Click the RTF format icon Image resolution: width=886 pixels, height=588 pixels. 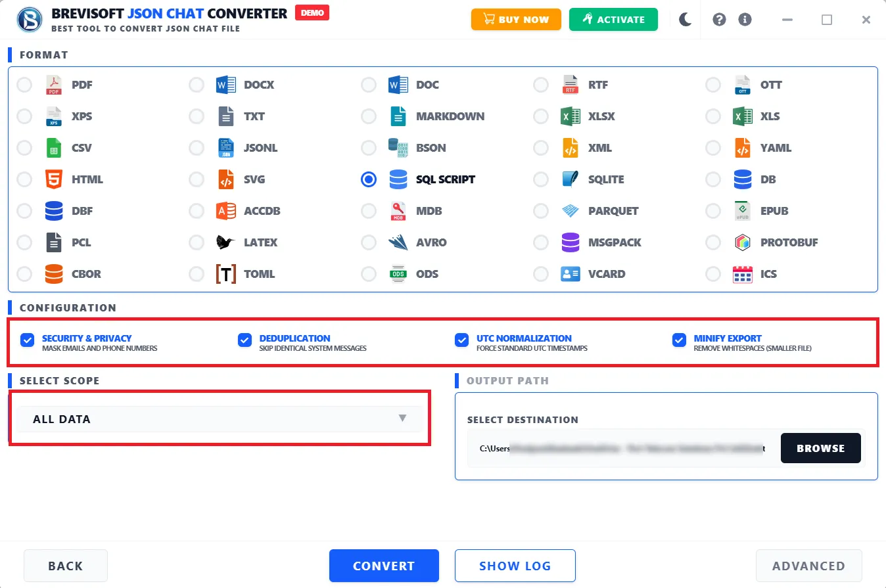(x=571, y=85)
